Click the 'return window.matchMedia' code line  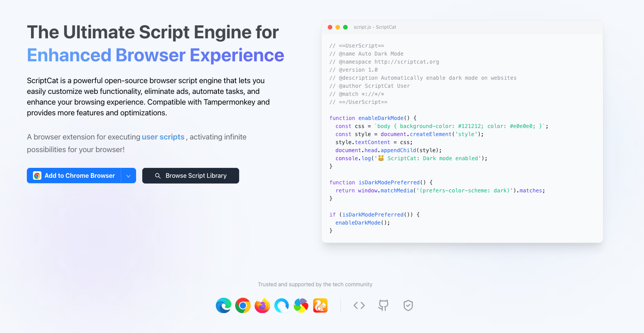[x=440, y=190]
